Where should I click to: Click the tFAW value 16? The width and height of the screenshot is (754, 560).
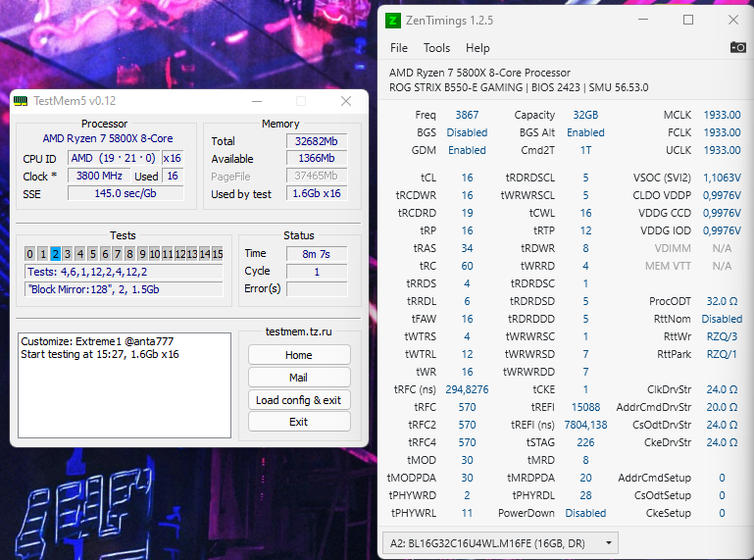pyautogui.click(x=467, y=319)
